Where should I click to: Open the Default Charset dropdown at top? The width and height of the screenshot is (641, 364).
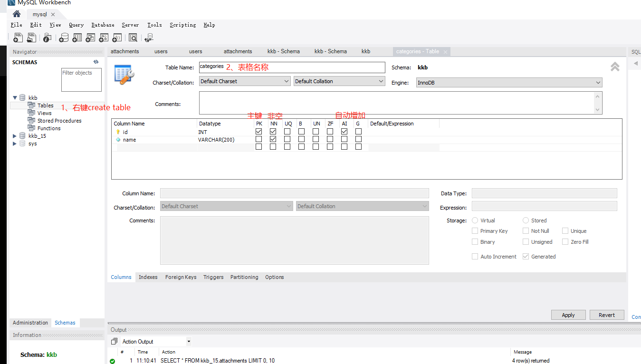[244, 81]
